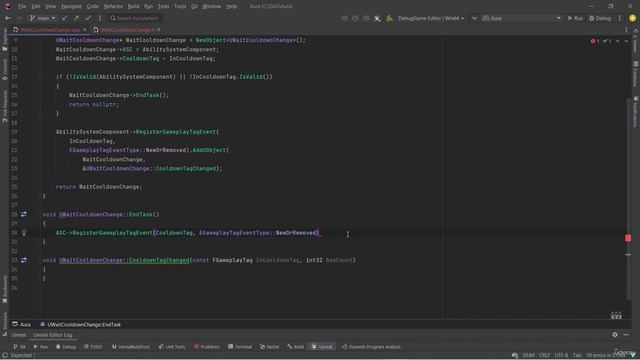Open the Window menu

211,7
